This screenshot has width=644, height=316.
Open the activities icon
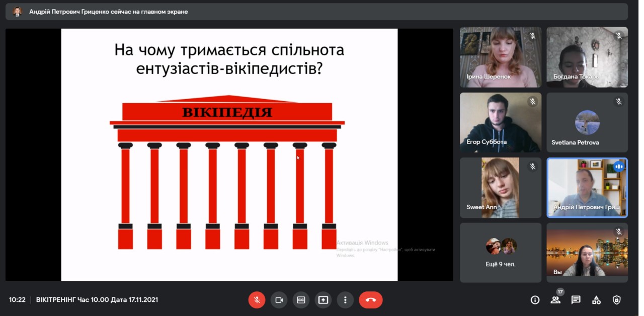[596, 300]
